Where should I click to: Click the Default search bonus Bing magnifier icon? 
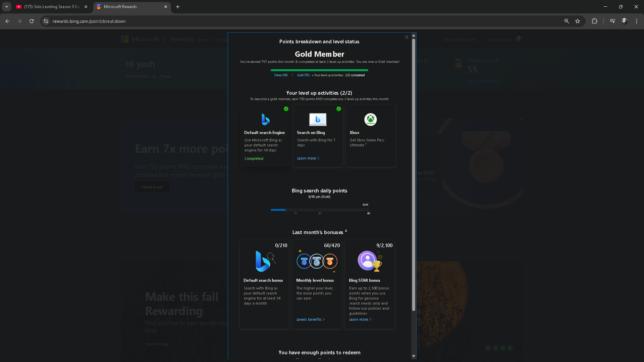click(x=265, y=262)
